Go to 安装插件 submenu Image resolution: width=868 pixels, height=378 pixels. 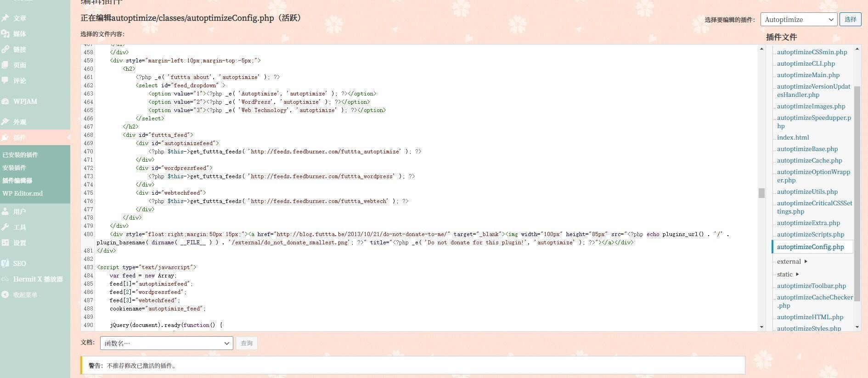click(x=14, y=168)
